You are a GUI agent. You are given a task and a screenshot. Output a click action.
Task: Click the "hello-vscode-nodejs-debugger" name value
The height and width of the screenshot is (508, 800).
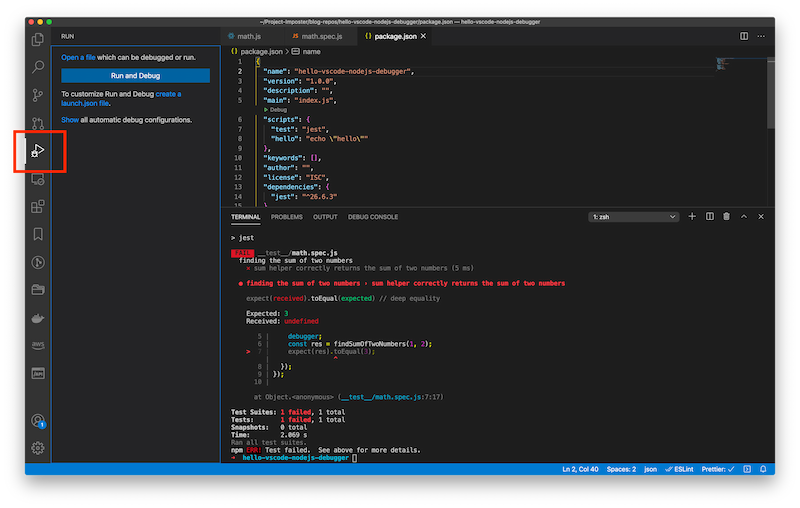point(353,71)
